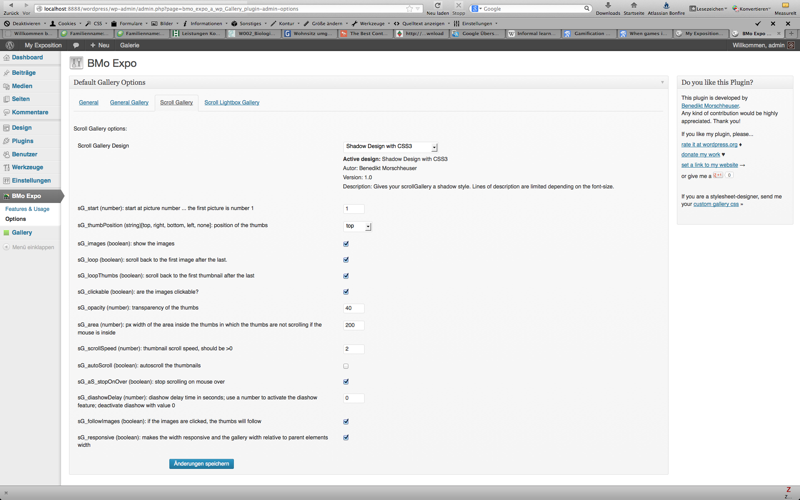Uncheck the sG_responsive checkbox
800x500 pixels.
tap(346, 437)
